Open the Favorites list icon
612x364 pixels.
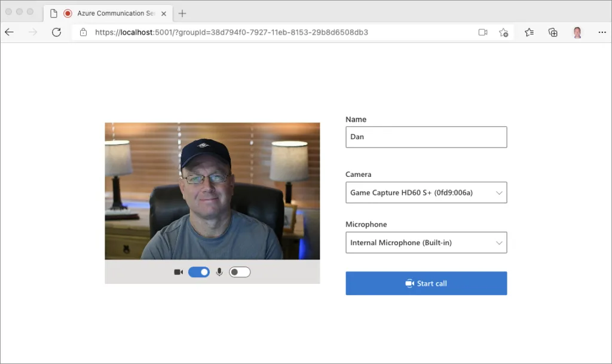pos(529,32)
